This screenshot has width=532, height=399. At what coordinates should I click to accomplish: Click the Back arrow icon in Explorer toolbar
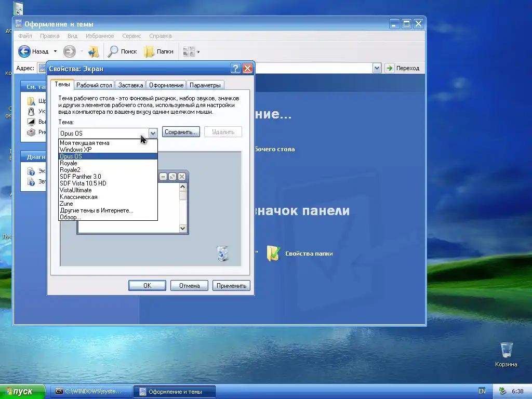pyautogui.click(x=24, y=51)
